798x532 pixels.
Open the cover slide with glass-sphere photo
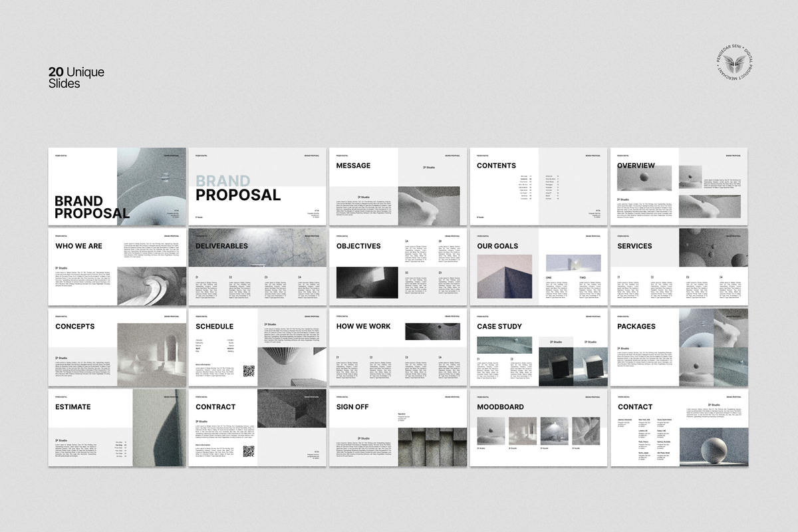pos(118,187)
